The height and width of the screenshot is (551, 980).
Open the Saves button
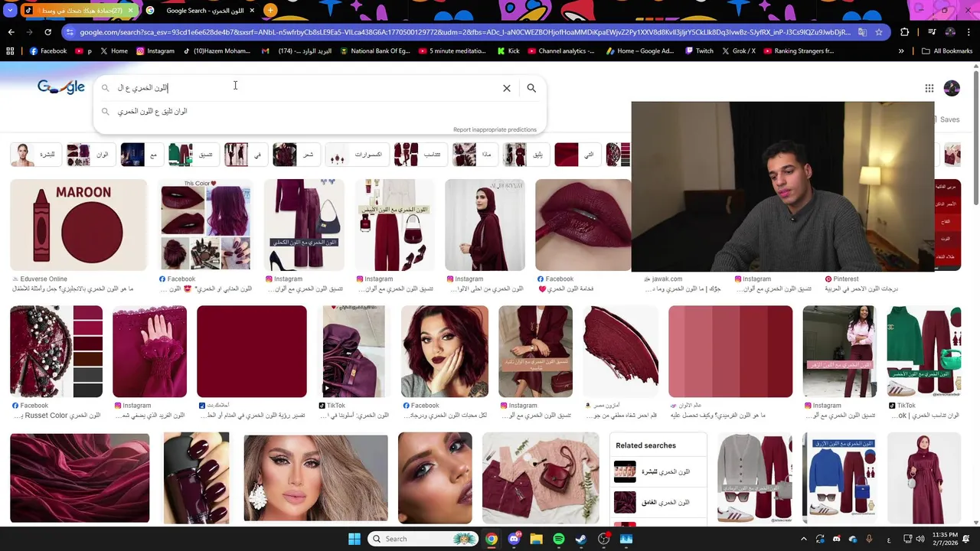945,119
